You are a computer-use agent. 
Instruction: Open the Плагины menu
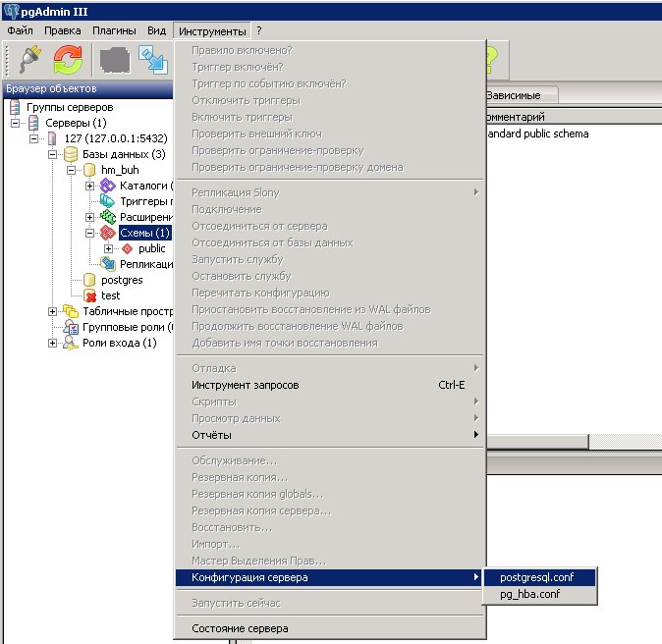click(x=114, y=30)
